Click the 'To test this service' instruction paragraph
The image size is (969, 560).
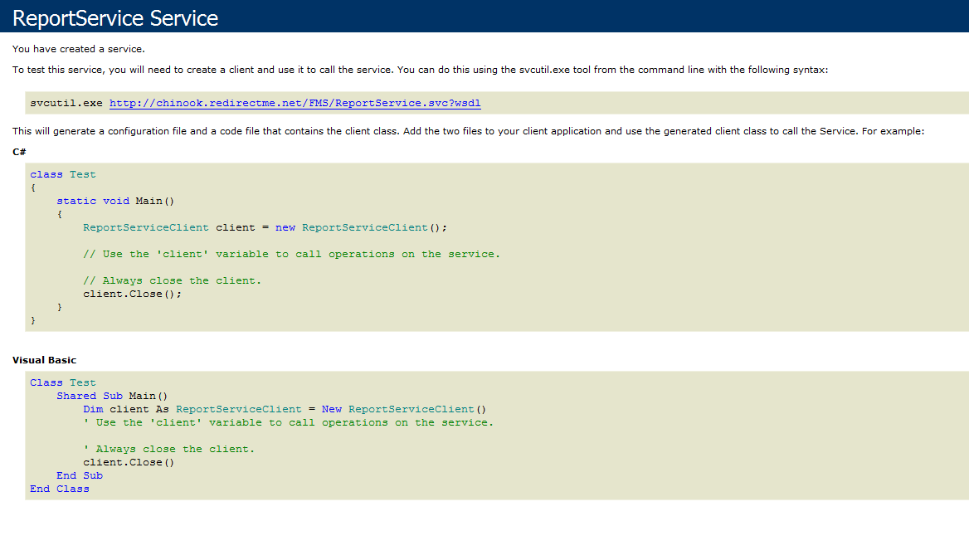point(421,70)
